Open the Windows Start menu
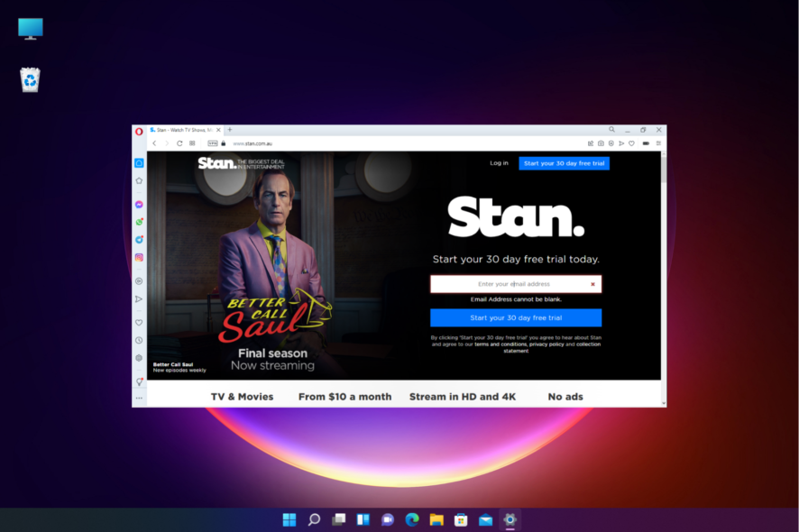Viewport: 799px width, 532px height. point(289,519)
